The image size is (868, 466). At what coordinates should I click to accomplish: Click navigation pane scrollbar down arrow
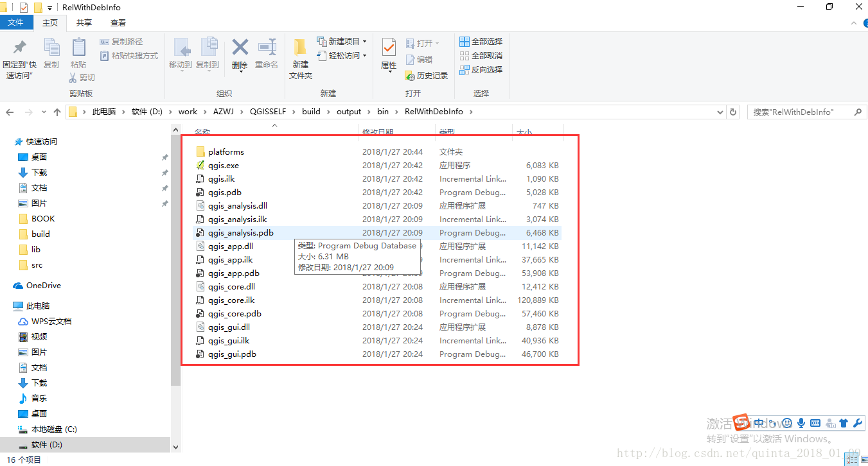click(176, 446)
